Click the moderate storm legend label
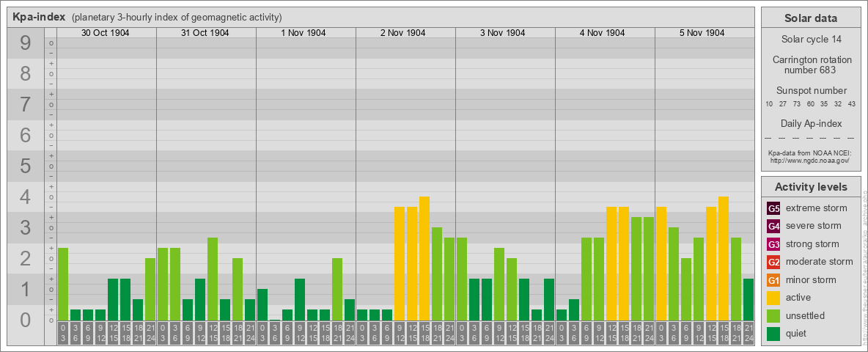 point(820,261)
